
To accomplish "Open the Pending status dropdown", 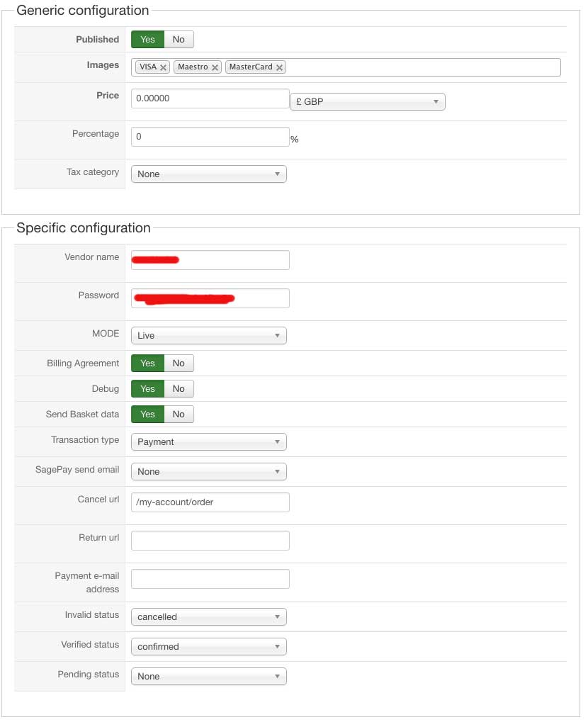I will point(208,677).
